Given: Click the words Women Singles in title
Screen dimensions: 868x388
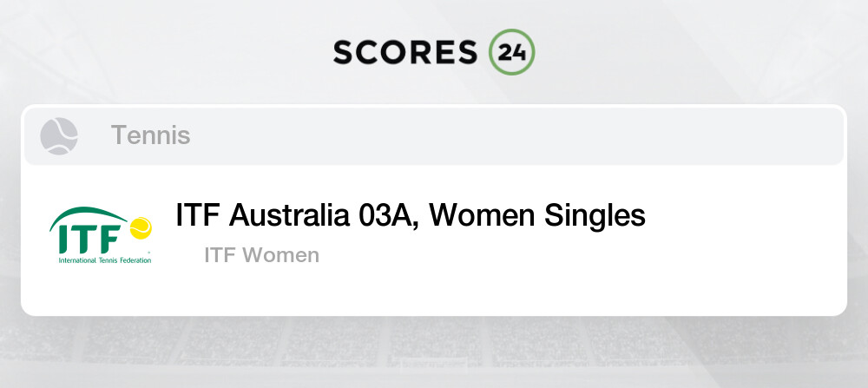Looking at the screenshot, I should [537, 215].
